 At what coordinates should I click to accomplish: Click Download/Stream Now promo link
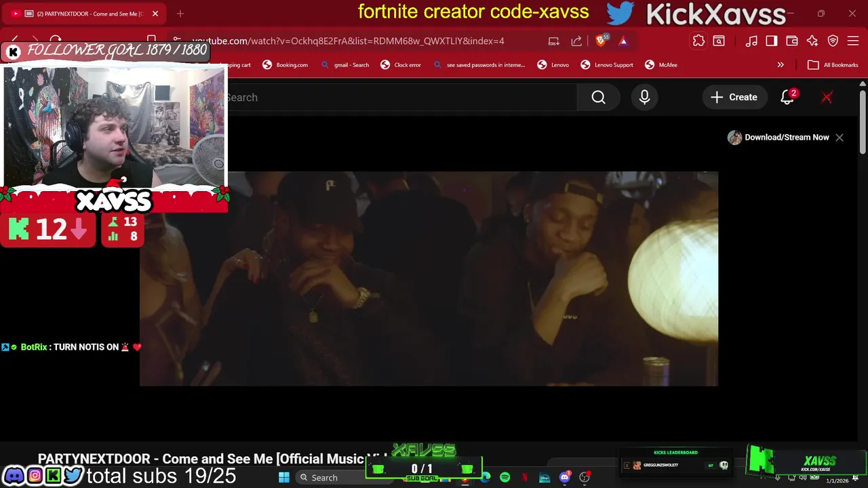pyautogui.click(x=779, y=138)
